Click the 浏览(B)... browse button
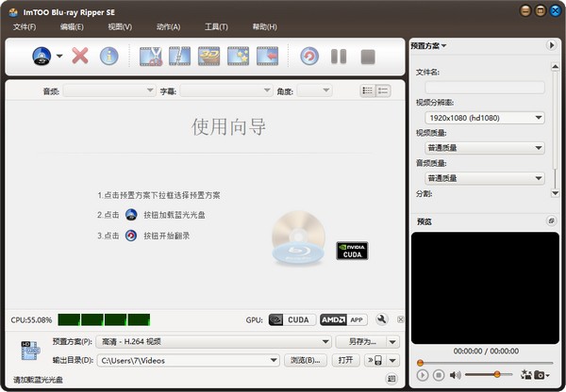 [x=306, y=360]
